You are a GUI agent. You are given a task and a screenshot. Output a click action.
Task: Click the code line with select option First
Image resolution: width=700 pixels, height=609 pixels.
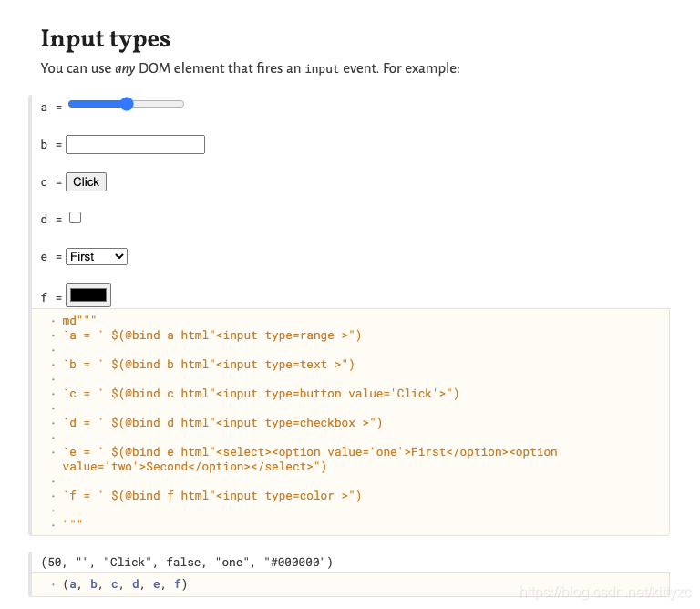(x=310, y=452)
